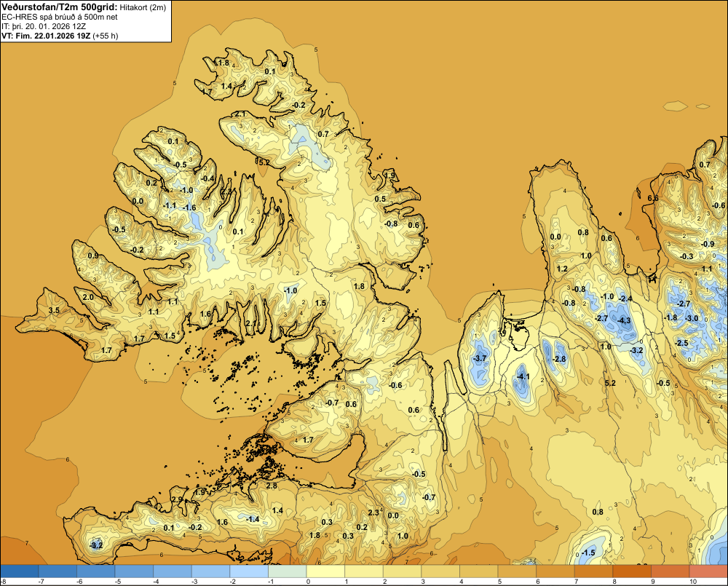The height and width of the screenshot is (586, 728).
Task: Click the temperature value '0.9' on the map
Action: click(93, 256)
